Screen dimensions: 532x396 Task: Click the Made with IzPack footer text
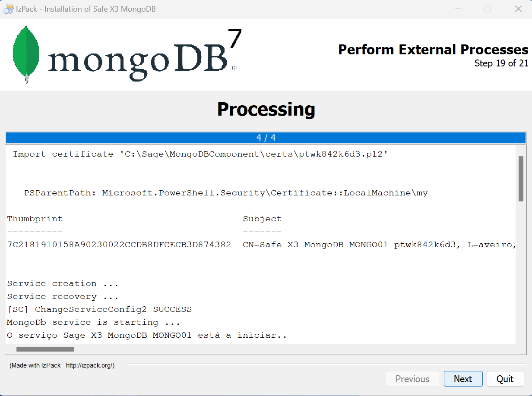[62, 365]
